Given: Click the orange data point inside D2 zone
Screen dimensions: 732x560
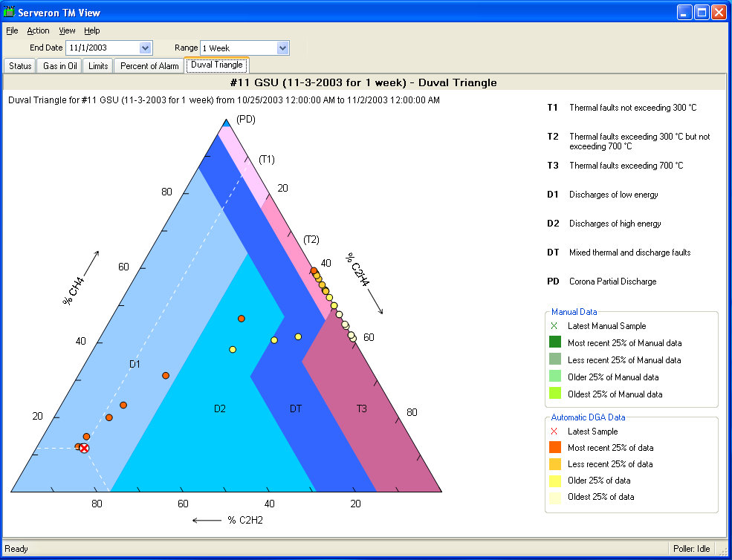Looking at the screenshot, I should pyautogui.click(x=242, y=319).
